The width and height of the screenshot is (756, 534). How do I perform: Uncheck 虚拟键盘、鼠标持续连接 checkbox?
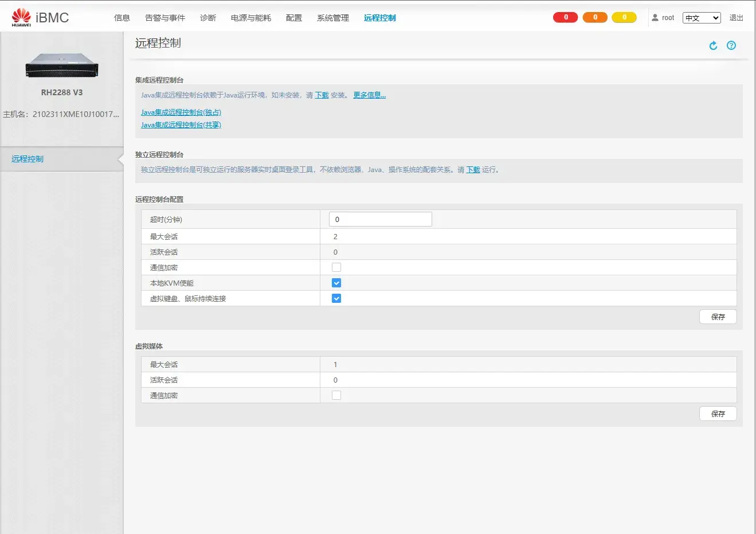(336, 298)
